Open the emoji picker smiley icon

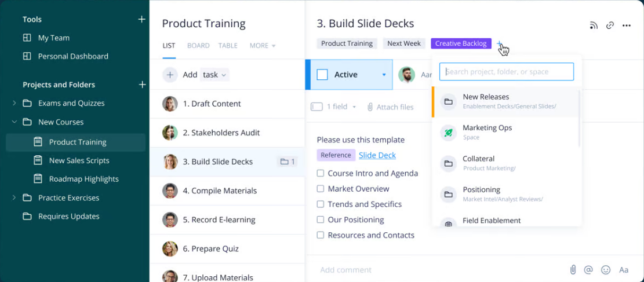(606, 269)
